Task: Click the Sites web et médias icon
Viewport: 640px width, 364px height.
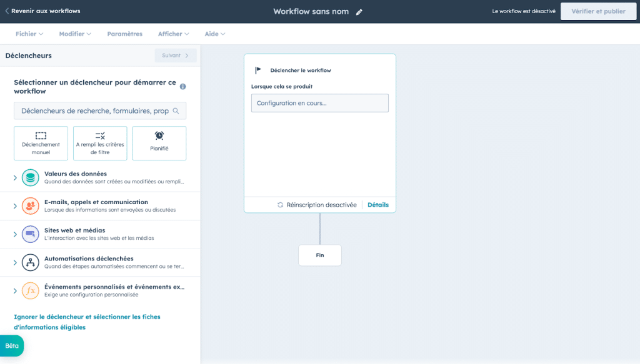Action: 30,234
